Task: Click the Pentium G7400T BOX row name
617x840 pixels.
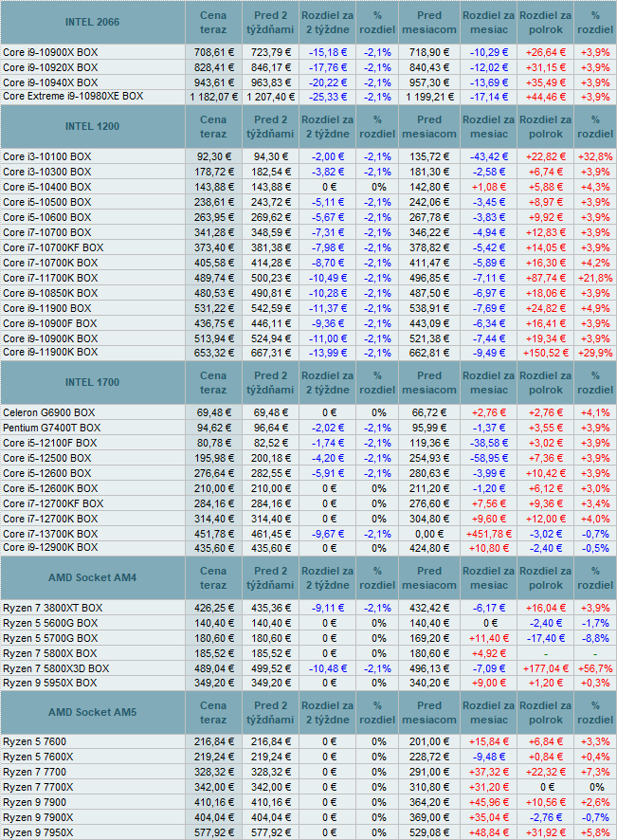Action: [x=52, y=428]
